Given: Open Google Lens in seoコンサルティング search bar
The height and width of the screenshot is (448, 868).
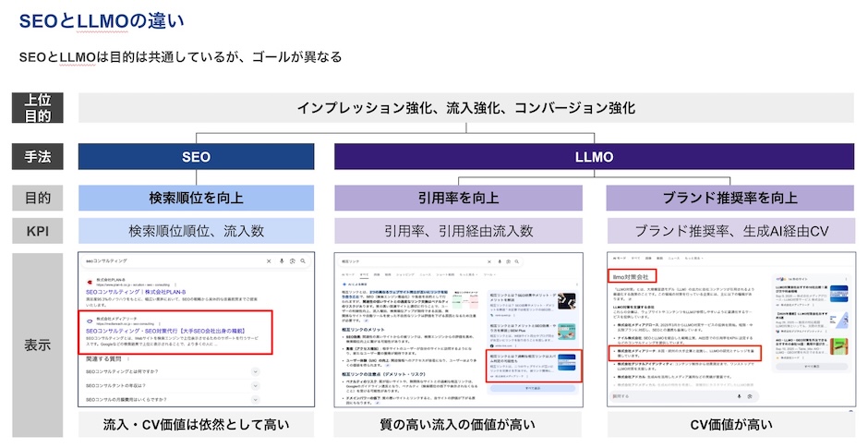Looking at the screenshot, I should point(293,260).
